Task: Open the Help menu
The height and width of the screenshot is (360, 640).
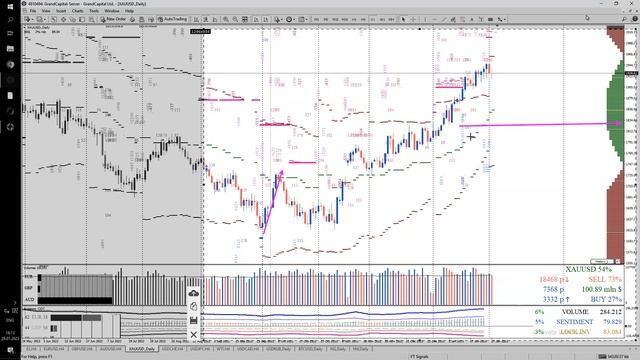Action: coord(129,11)
